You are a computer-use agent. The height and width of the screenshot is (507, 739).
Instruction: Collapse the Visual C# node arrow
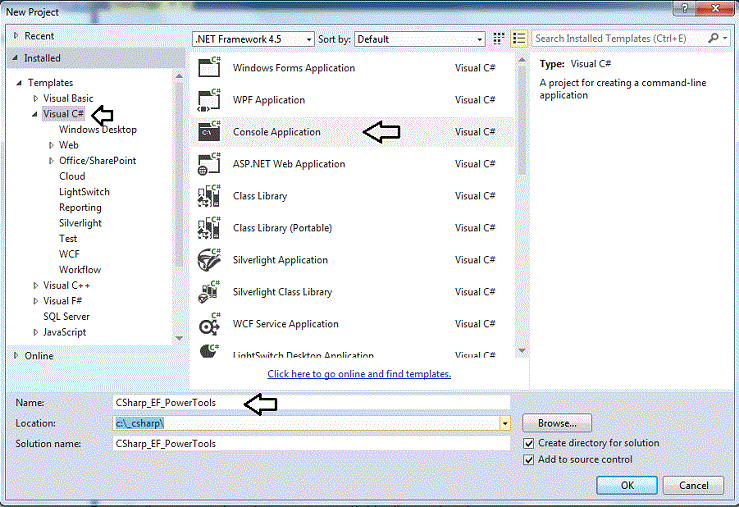point(35,114)
